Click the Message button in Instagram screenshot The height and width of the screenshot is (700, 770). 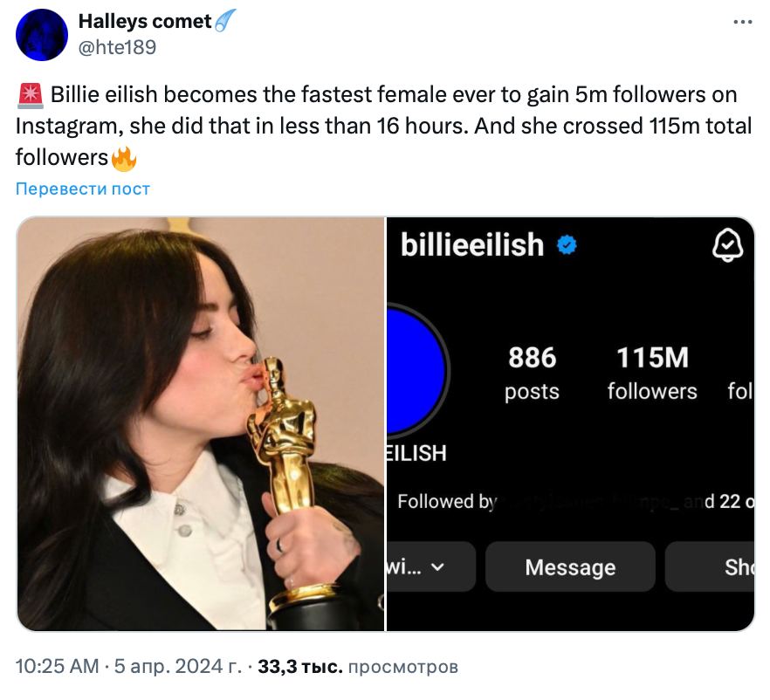570,567
